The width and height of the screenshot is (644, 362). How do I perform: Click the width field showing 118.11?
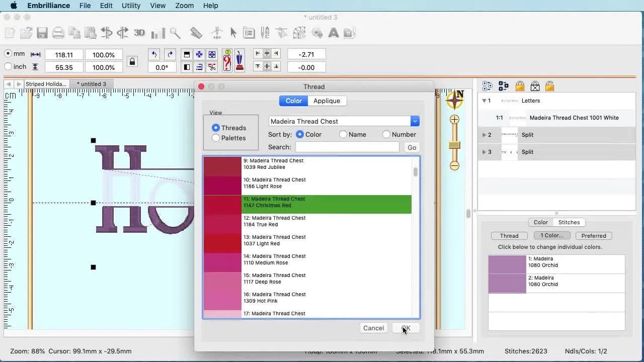[x=64, y=54]
